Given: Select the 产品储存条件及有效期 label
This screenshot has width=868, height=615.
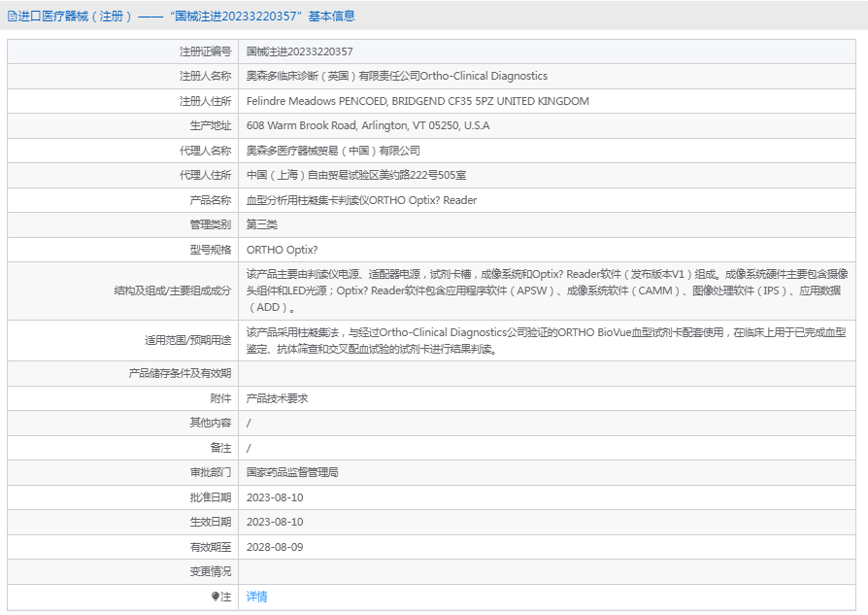Looking at the screenshot, I should click(x=180, y=373).
